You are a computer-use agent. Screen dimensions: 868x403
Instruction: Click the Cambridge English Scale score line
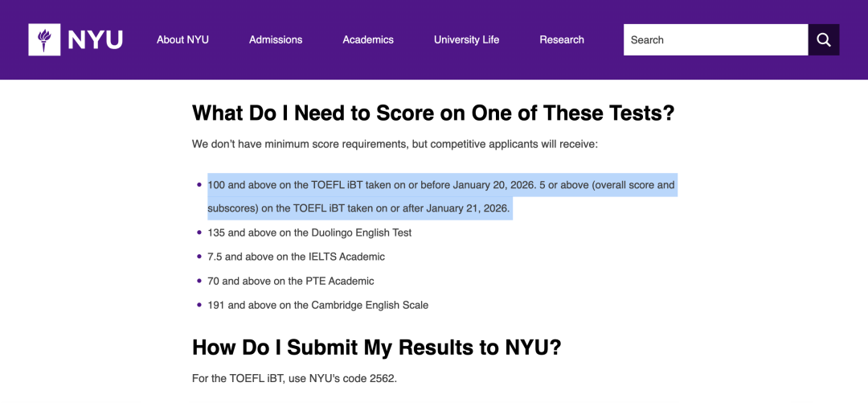317,305
